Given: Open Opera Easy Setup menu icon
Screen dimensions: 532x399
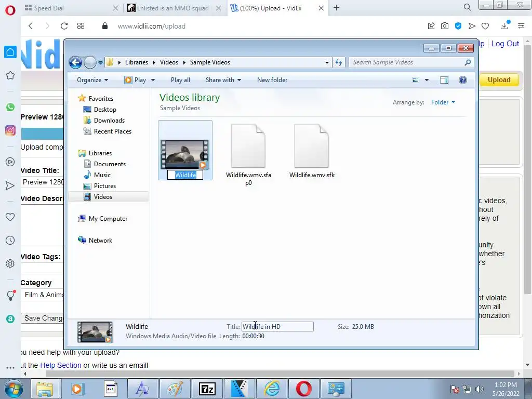Looking at the screenshot, I should (x=521, y=26).
